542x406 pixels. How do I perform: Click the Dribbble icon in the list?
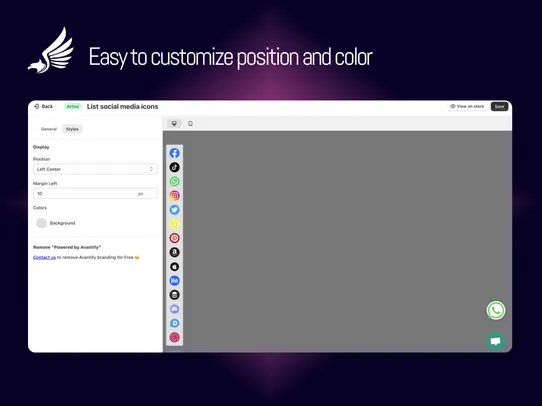pyautogui.click(x=175, y=337)
